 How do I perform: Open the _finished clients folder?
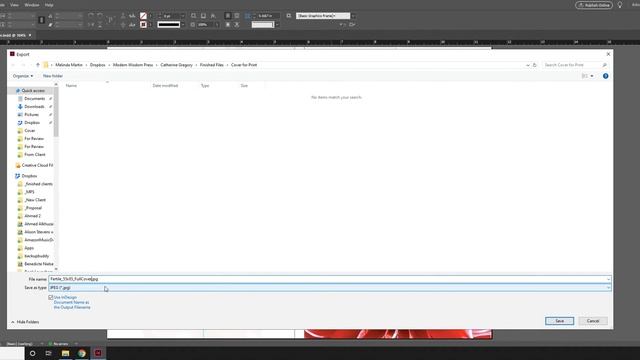[x=38, y=184]
